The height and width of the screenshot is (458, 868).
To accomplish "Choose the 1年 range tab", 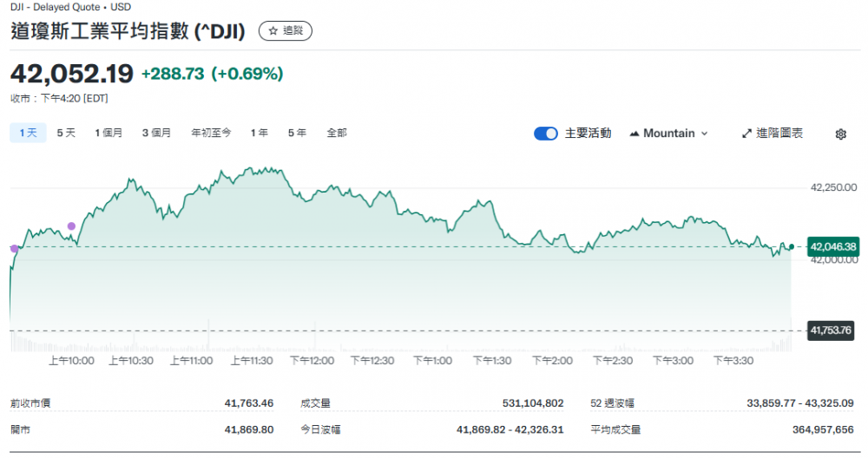I will pyautogui.click(x=259, y=133).
